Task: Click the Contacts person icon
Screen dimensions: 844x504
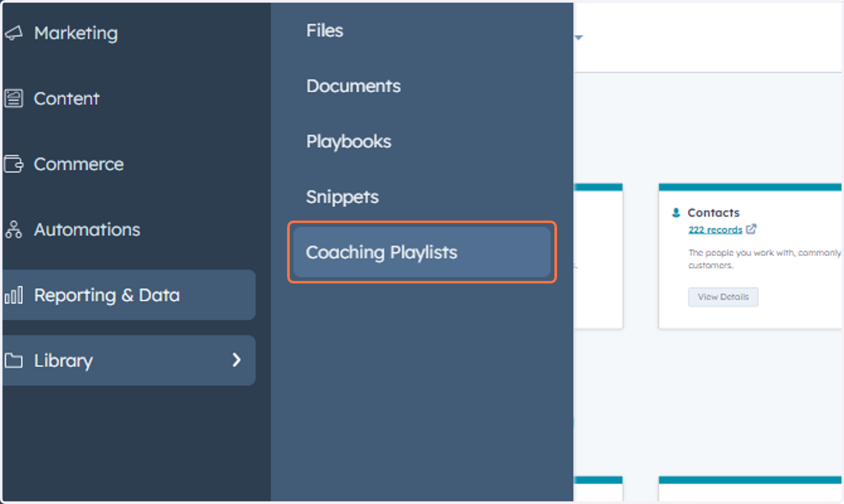Action: coord(676,212)
